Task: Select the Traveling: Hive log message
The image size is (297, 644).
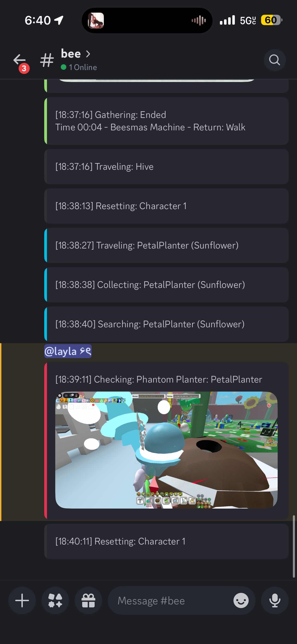Action: click(x=166, y=167)
